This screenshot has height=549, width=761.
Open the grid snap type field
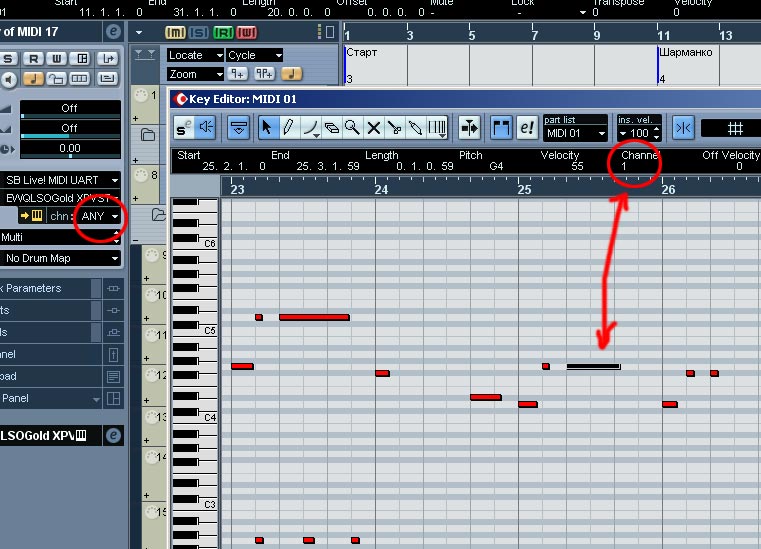[x=731, y=128]
